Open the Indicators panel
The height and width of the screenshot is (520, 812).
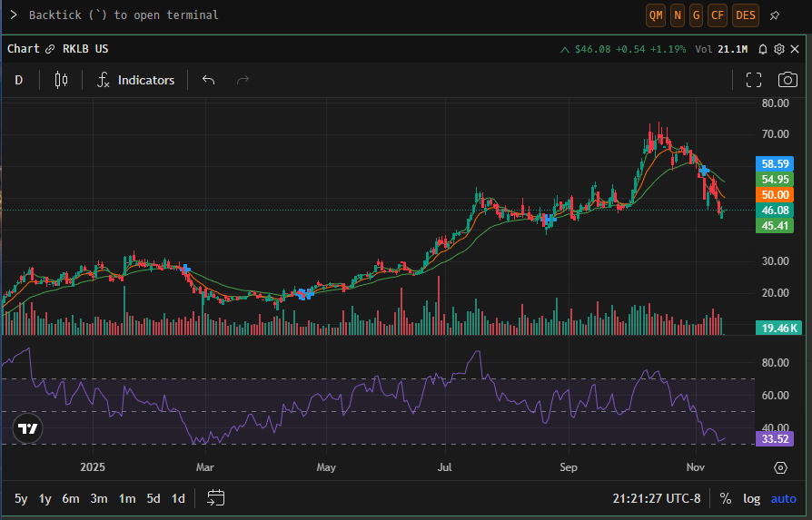coord(136,80)
